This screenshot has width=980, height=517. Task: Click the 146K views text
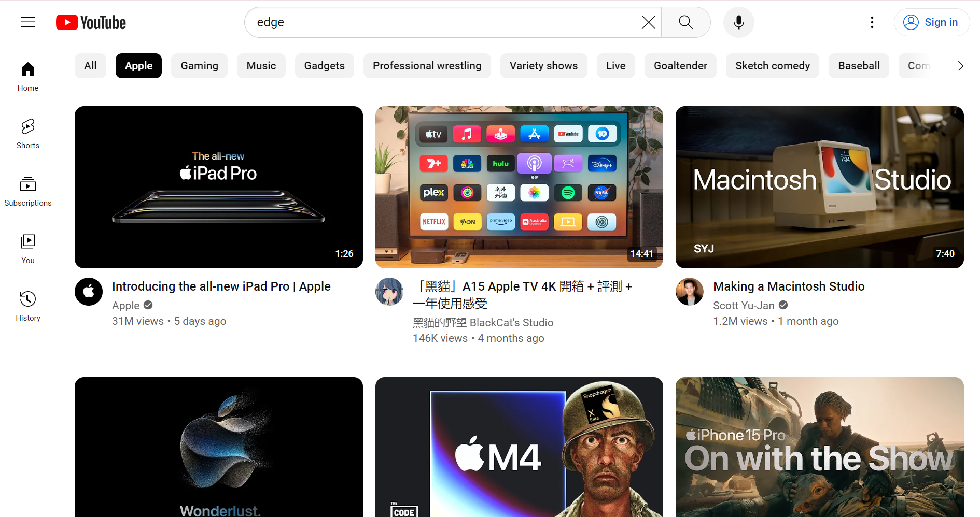[440, 338]
